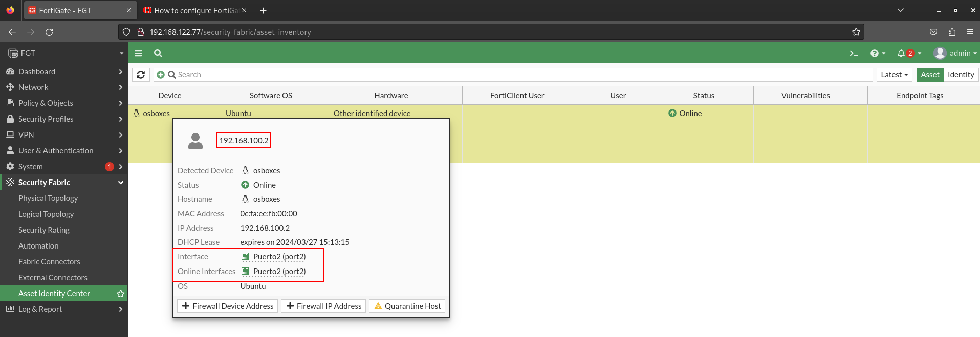Sort by Endpoint Tags column header
Image resolution: width=980 pixels, height=337 pixels.
920,96
